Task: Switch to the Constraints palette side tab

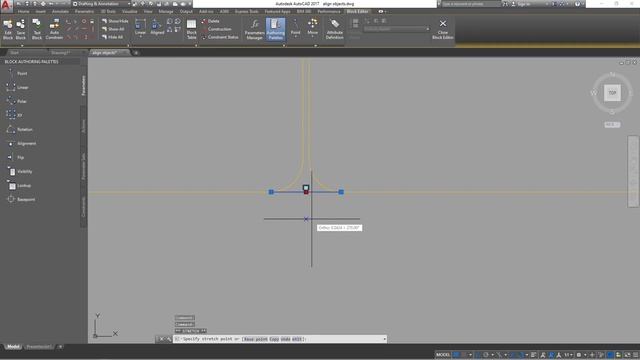Action: [x=84, y=207]
